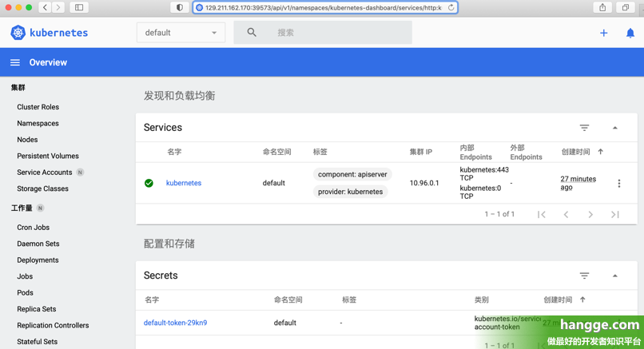Screen dimensions: 644x349
Task: Open Cron Jobs in sidebar
Action: 34,228
